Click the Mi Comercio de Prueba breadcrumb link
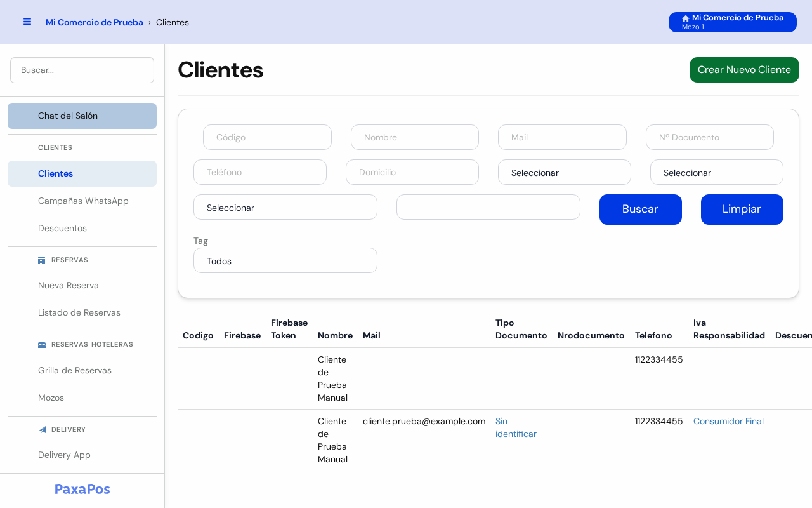Screen dimensions: 812x508 pyautogui.click(x=95, y=22)
